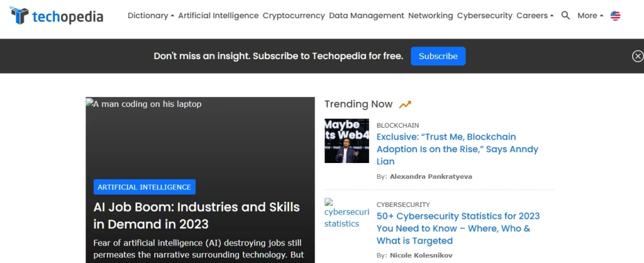Open the search magnifier icon
Viewport: 644px width, 263px height.
pos(565,16)
